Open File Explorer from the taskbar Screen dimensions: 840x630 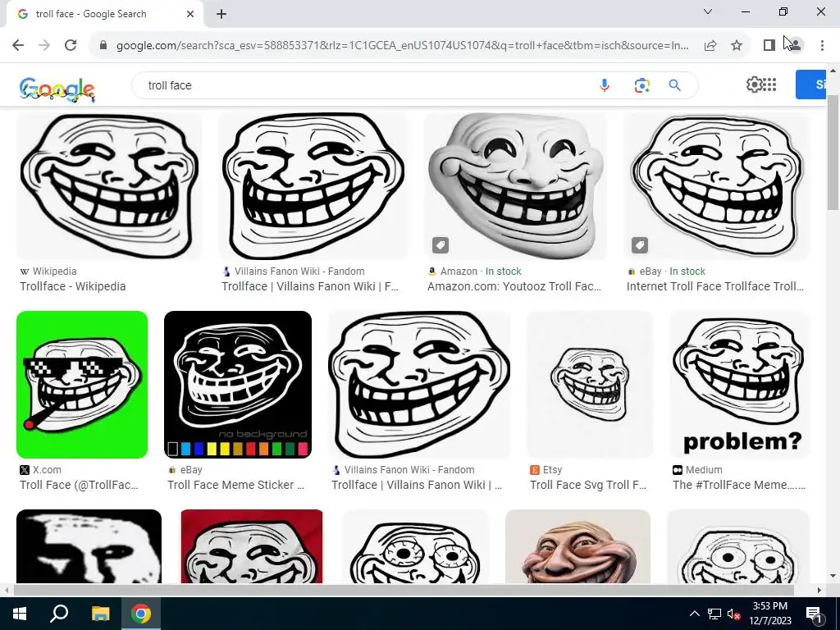coord(100,614)
